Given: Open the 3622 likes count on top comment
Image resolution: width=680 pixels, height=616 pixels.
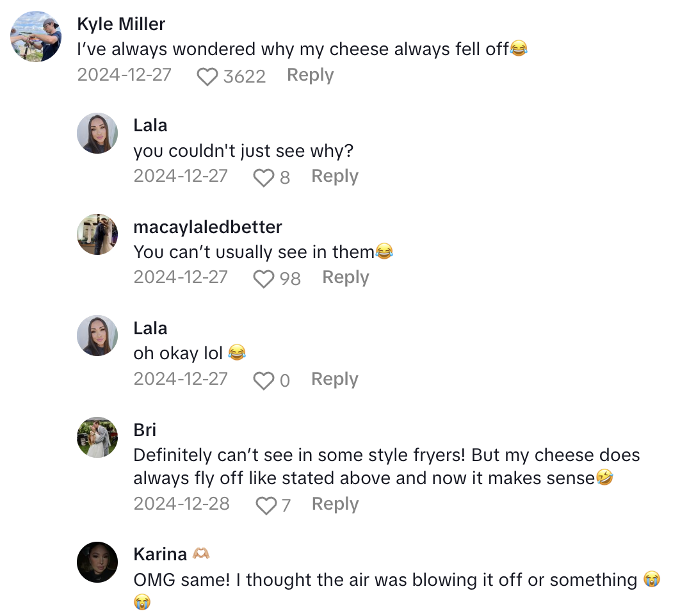Looking at the screenshot, I should click(247, 76).
